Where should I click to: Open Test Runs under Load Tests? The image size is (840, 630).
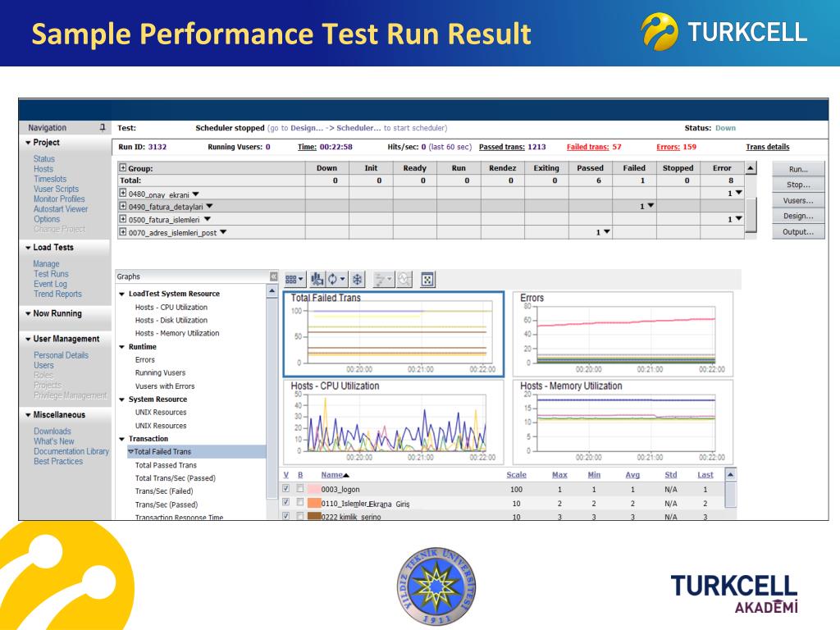[x=51, y=274]
